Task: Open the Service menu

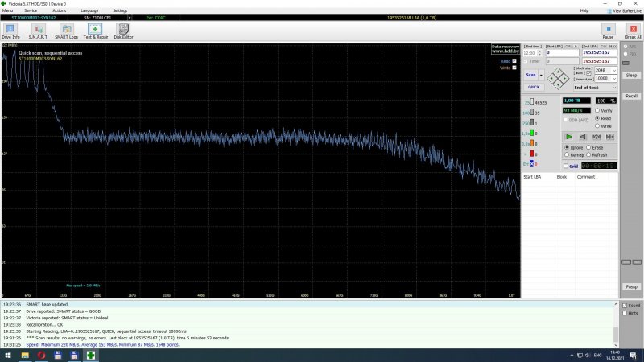Action: 31,10
